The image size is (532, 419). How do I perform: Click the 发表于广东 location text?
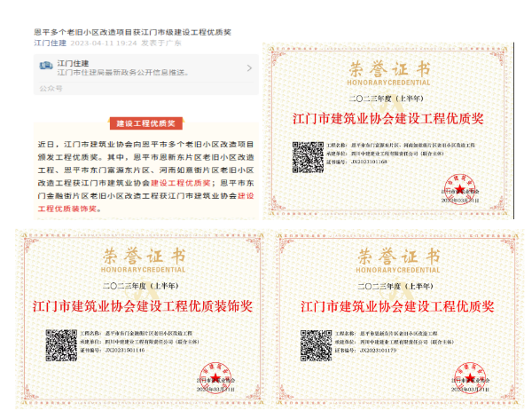pyautogui.click(x=161, y=43)
